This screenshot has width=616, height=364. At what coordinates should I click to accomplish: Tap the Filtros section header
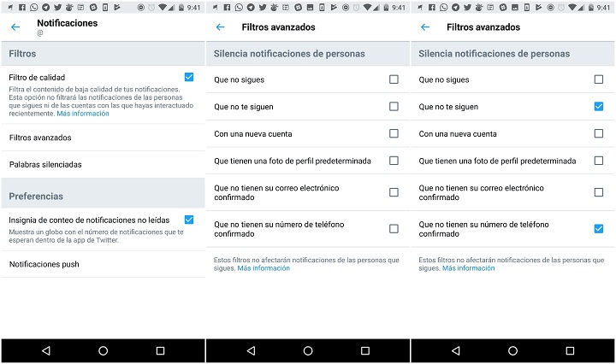tap(103, 54)
